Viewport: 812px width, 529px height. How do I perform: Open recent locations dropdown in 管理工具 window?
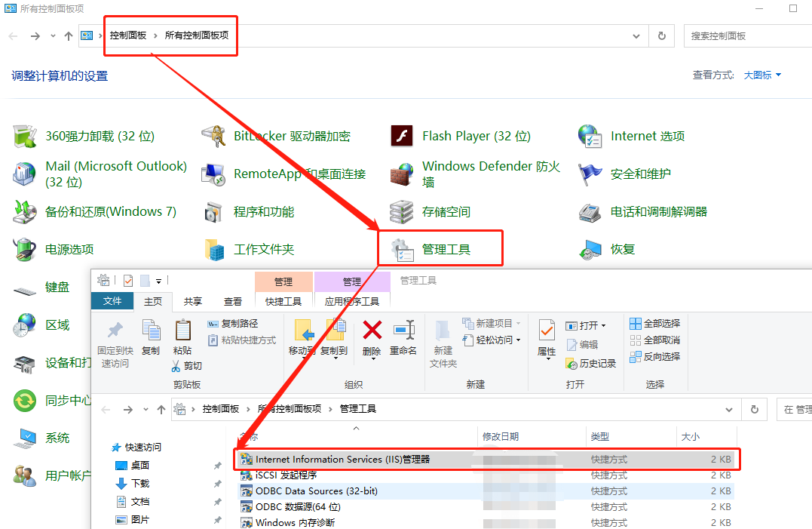click(146, 409)
